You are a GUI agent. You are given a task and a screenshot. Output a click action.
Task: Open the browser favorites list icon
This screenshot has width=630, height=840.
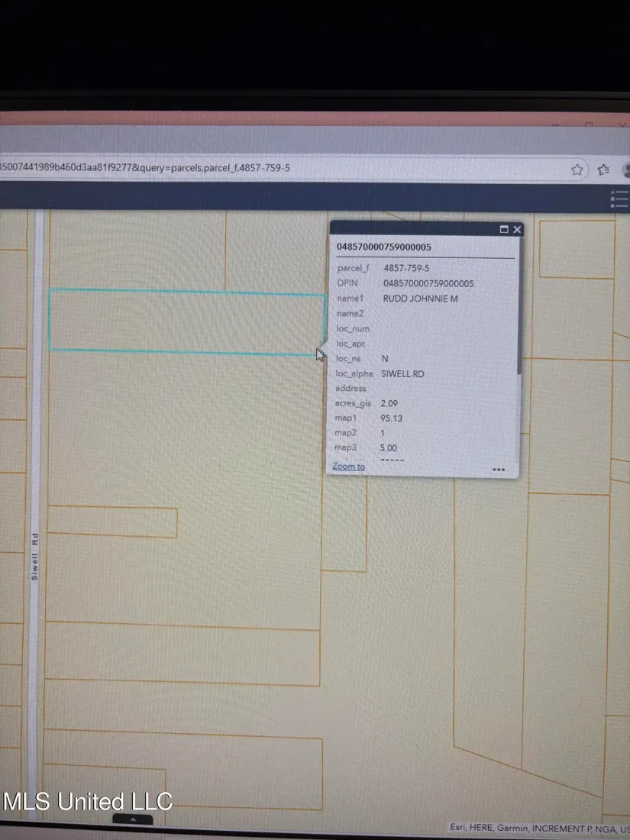603,170
